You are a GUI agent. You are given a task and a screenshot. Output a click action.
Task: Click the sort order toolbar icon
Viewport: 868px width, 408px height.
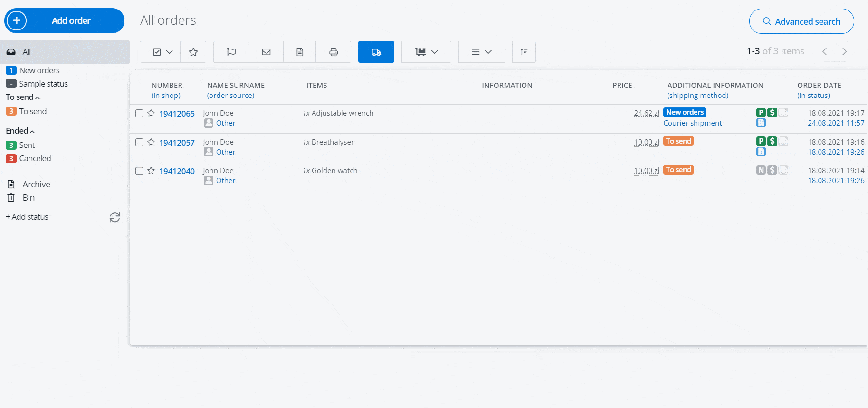pyautogui.click(x=524, y=52)
